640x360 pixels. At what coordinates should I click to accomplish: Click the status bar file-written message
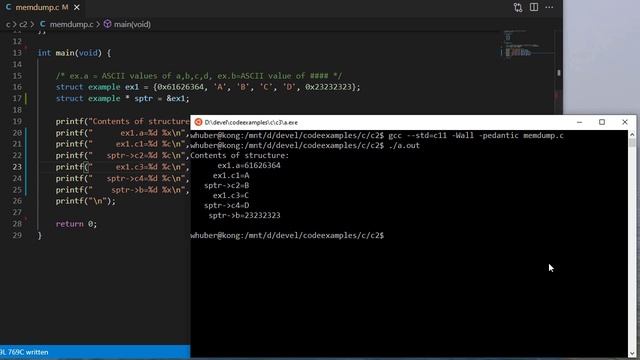point(24,352)
